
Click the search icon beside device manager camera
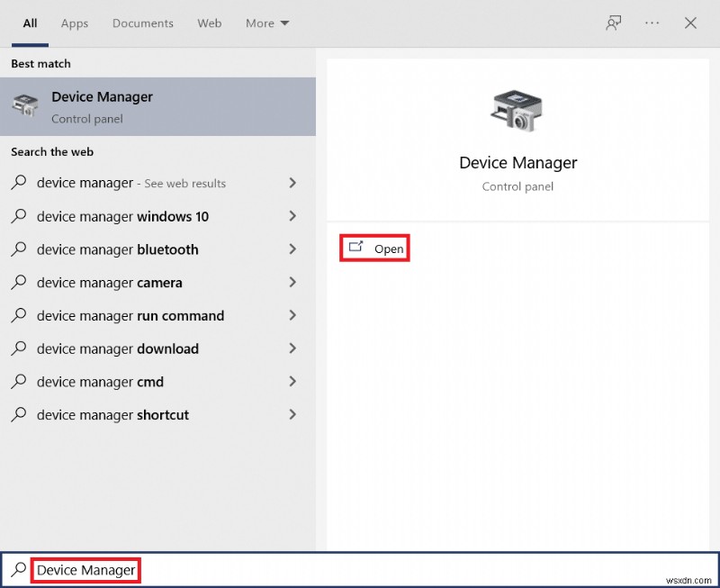click(18, 283)
